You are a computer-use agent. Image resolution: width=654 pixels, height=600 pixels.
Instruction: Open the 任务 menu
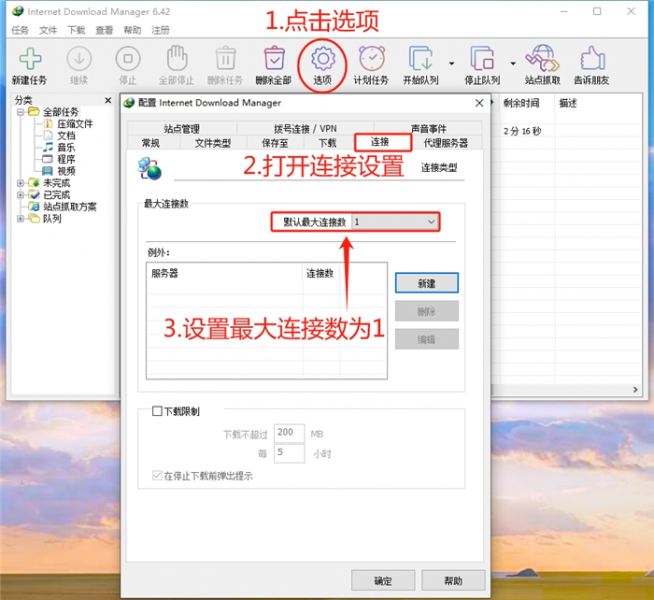pos(20,30)
